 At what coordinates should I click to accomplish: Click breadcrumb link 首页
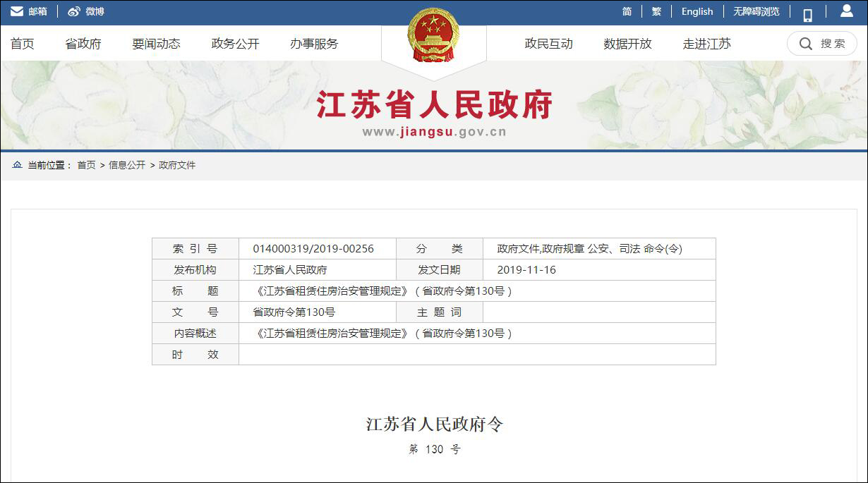(86, 165)
